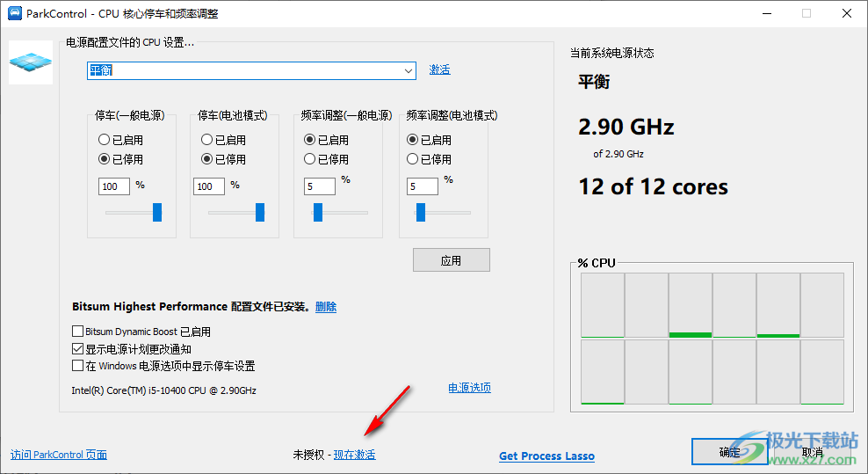Click the ParkControl title bar car icon
The width and height of the screenshot is (868, 474).
[x=14, y=13]
